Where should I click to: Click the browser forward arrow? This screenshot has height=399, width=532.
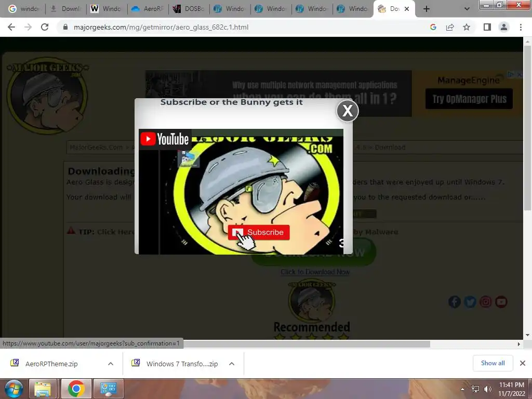pos(28,27)
